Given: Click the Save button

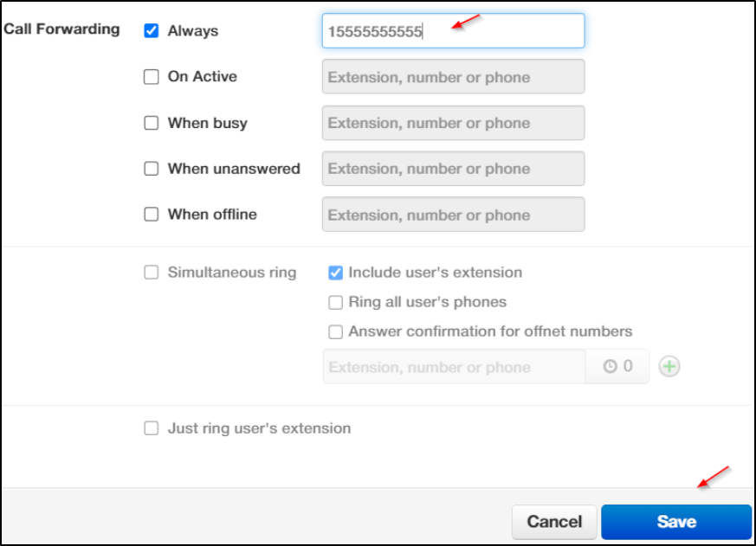Looking at the screenshot, I should (x=676, y=522).
